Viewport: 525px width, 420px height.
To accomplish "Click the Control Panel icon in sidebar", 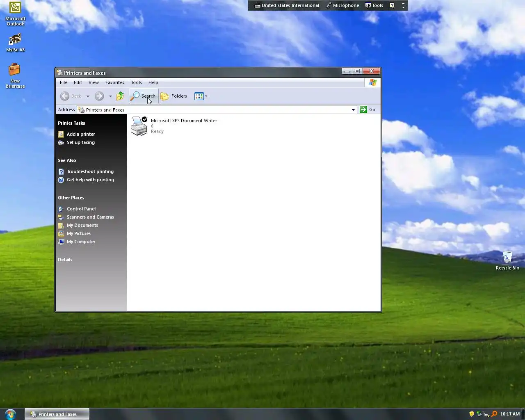I will (61, 209).
